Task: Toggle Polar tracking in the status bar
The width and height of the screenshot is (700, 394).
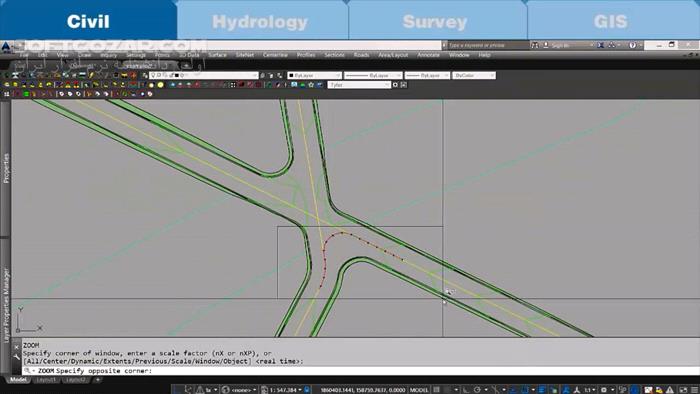Action: [477, 390]
